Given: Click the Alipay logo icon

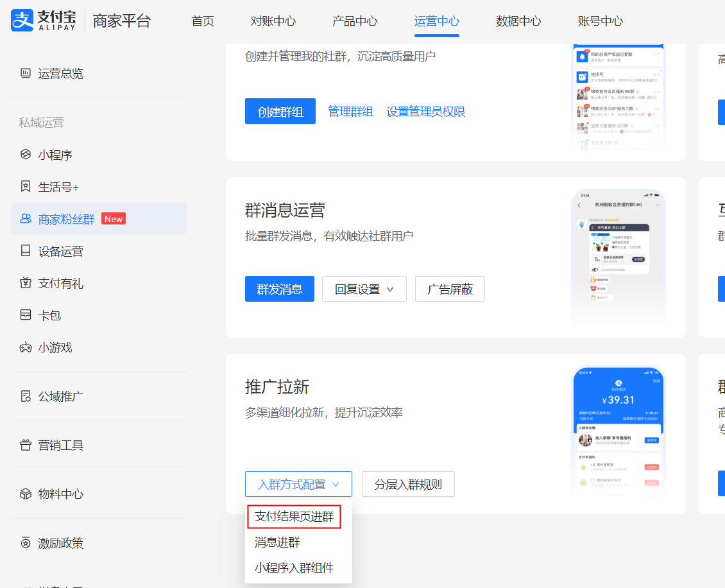Looking at the screenshot, I should point(21,21).
